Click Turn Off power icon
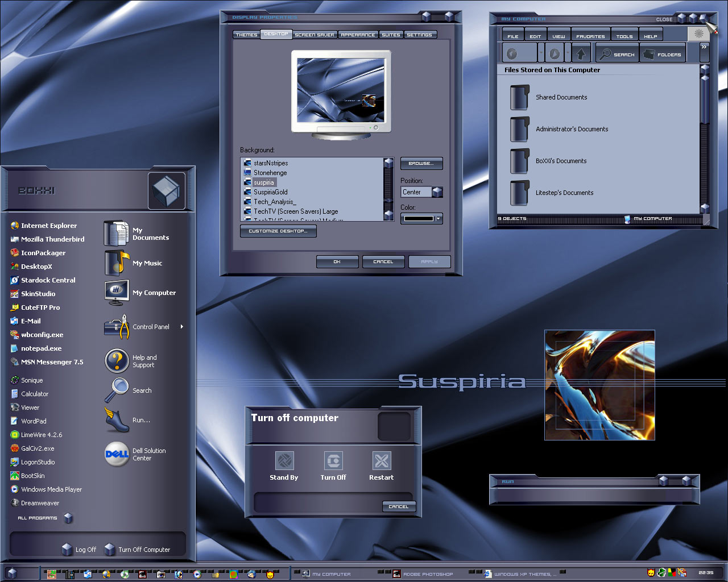The image size is (728, 582). tap(333, 460)
